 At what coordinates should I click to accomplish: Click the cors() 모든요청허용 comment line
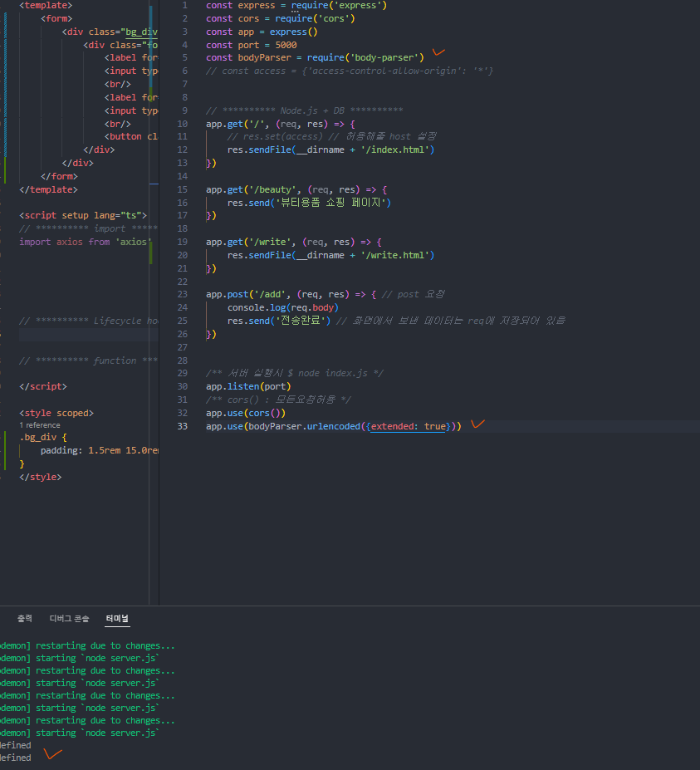tap(279, 400)
